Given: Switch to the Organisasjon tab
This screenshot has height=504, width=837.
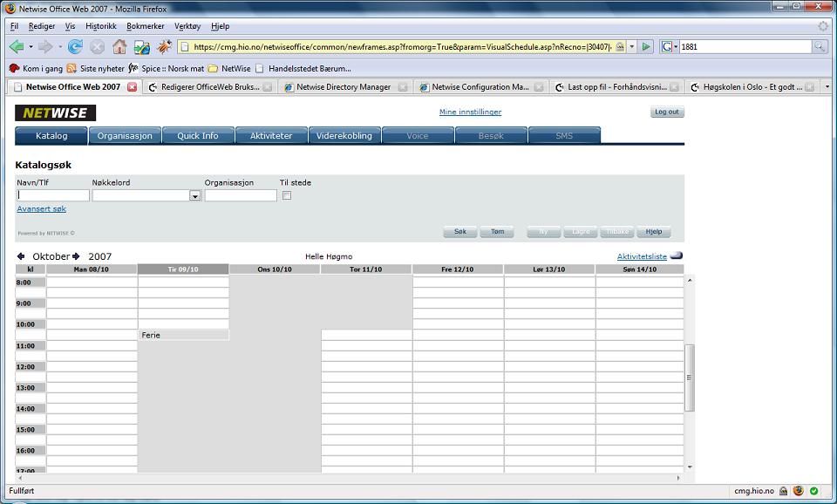Looking at the screenshot, I should 125,136.
